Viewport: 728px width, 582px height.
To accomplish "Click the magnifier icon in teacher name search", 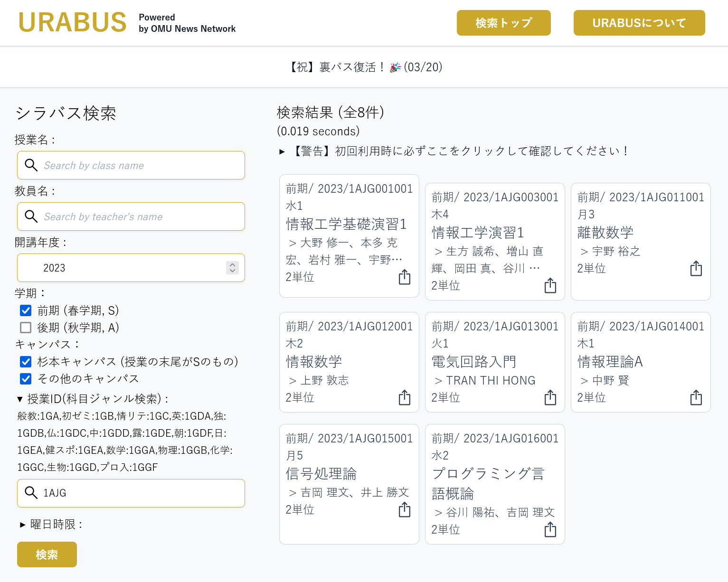I will [x=31, y=216].
